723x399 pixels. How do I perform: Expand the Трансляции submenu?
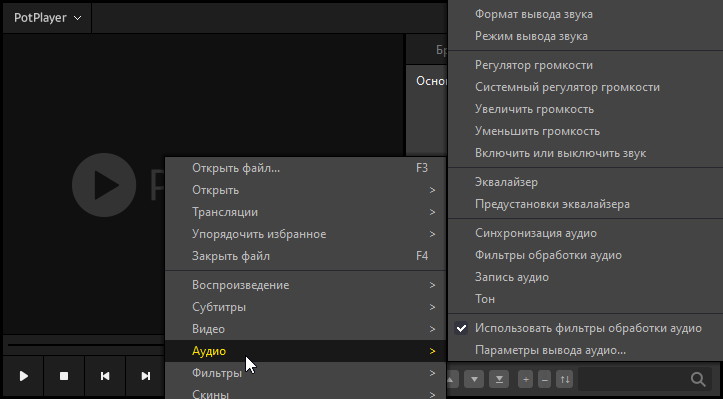[x=305, y=212]
